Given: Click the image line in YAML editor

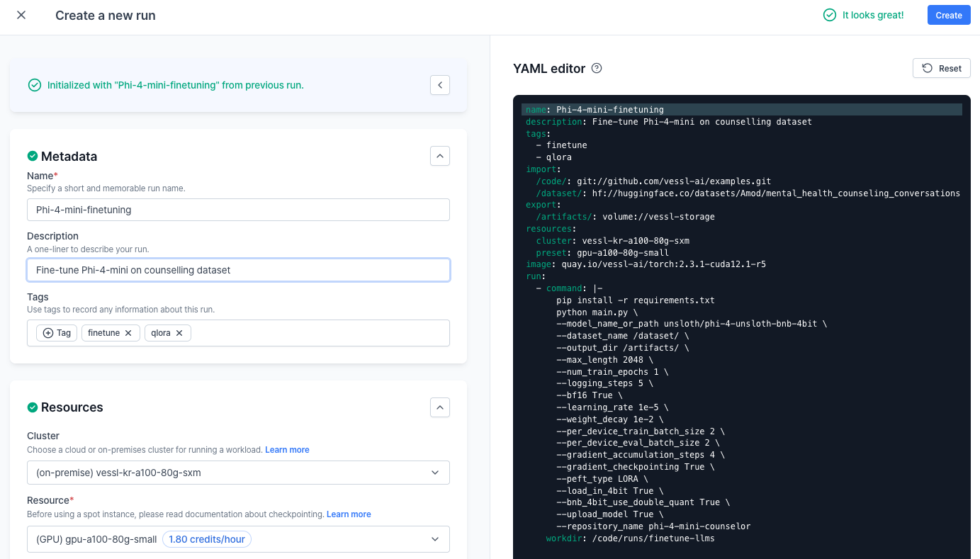Looking at the screenshot, I should [646, 264].
